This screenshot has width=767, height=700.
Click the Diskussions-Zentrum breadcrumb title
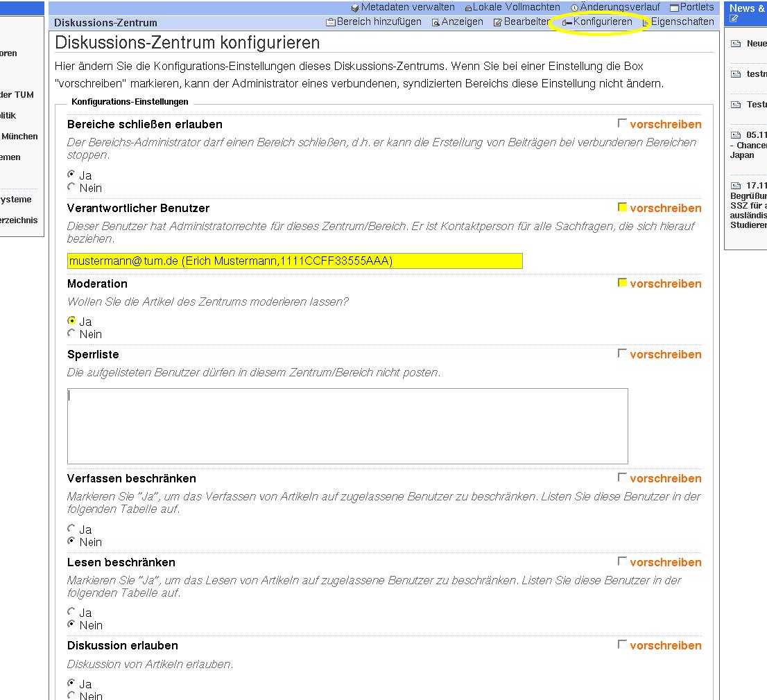click(x=105, y=22)
